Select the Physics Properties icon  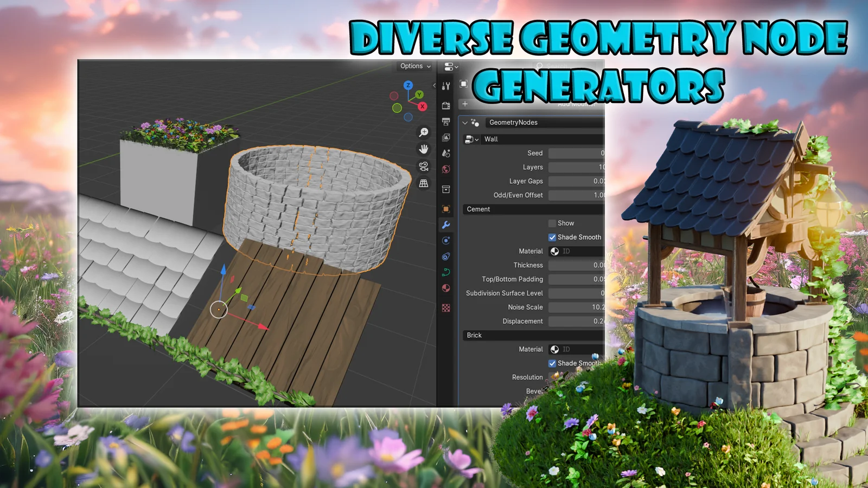pyautogui.click(x=446, y=255)
